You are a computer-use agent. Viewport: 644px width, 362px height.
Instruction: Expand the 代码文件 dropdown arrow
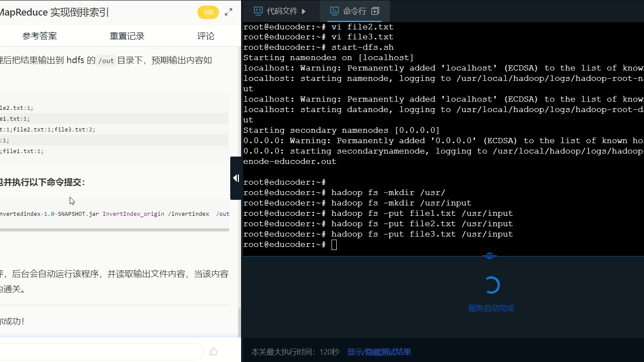click(304, 11)
